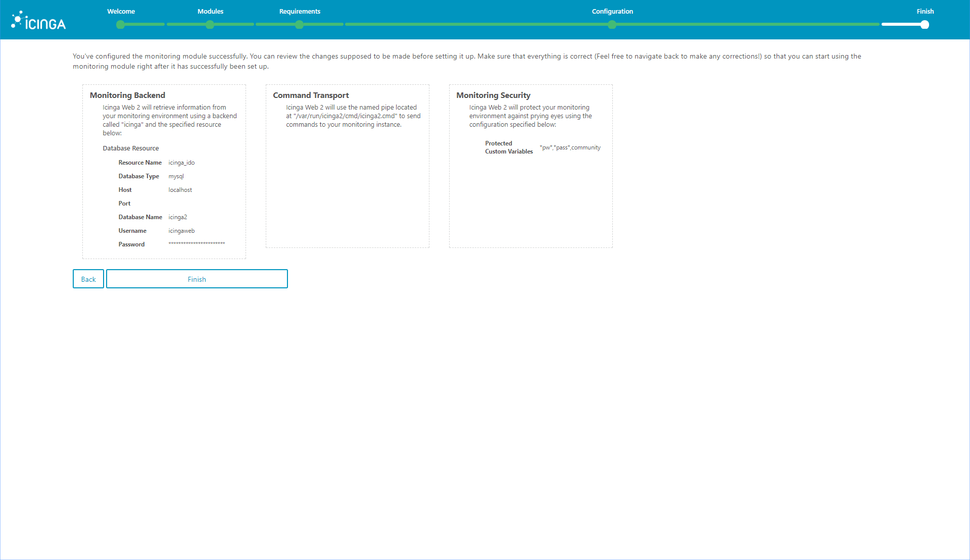Click the Password label
Screen dimensions: 970x560
pyautogui.click(x=131, y=244)
